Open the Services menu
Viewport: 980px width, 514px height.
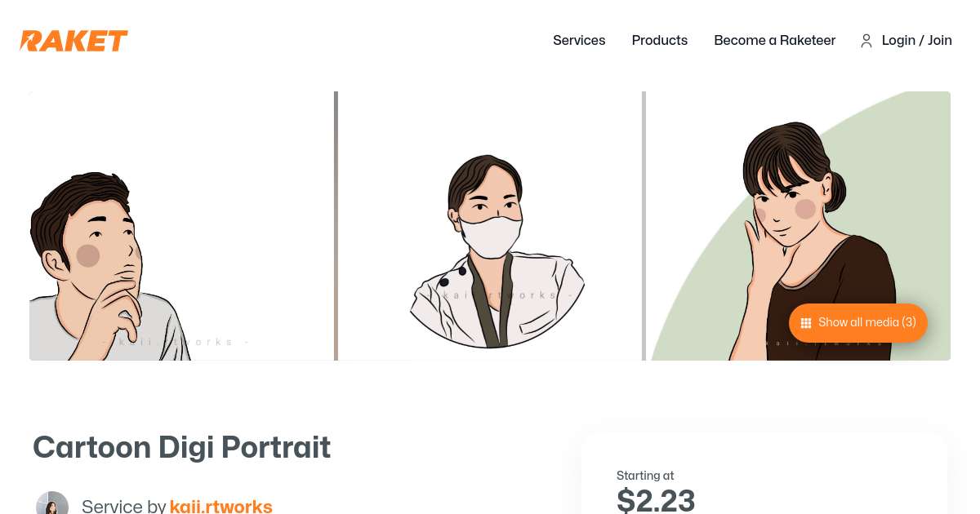tap(579, 40)
